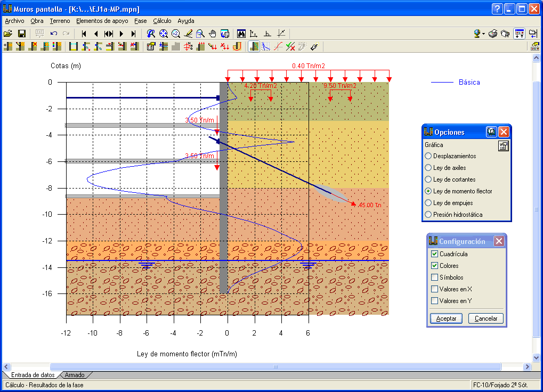
Task: Switch to the Armado tab
Action: 75,375
